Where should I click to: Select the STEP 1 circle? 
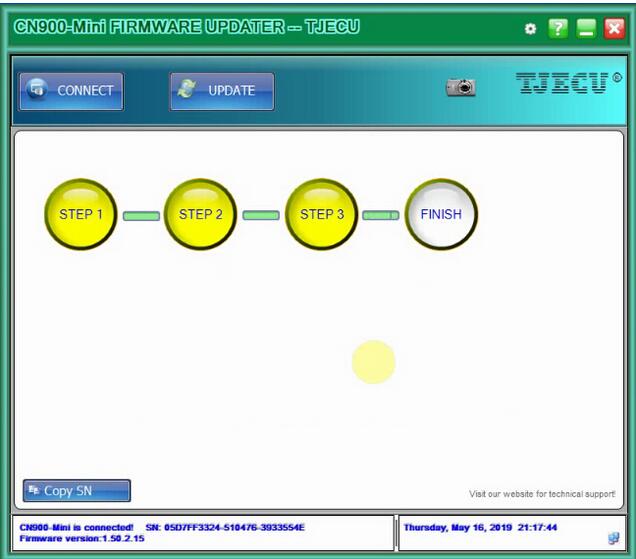coord(80,214)
